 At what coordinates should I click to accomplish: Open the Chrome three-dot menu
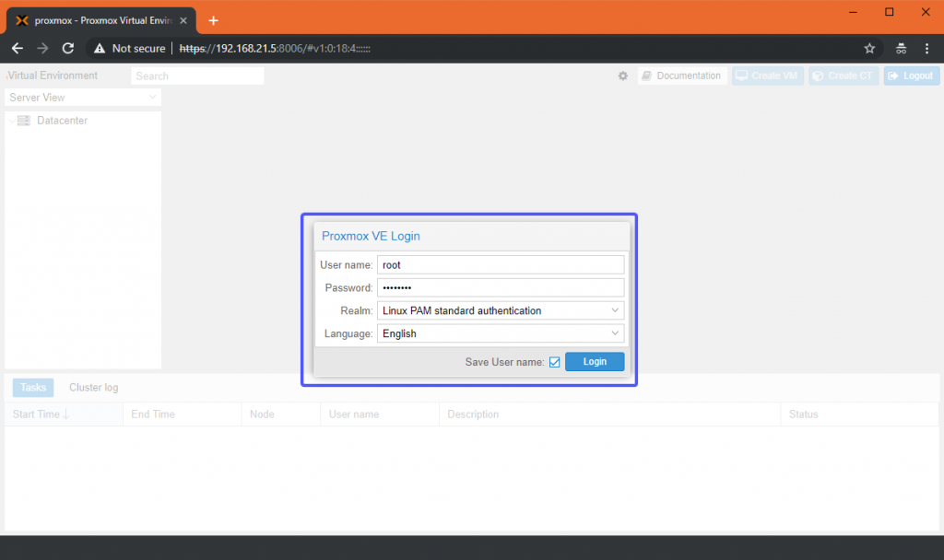click(x=926, y=49)
